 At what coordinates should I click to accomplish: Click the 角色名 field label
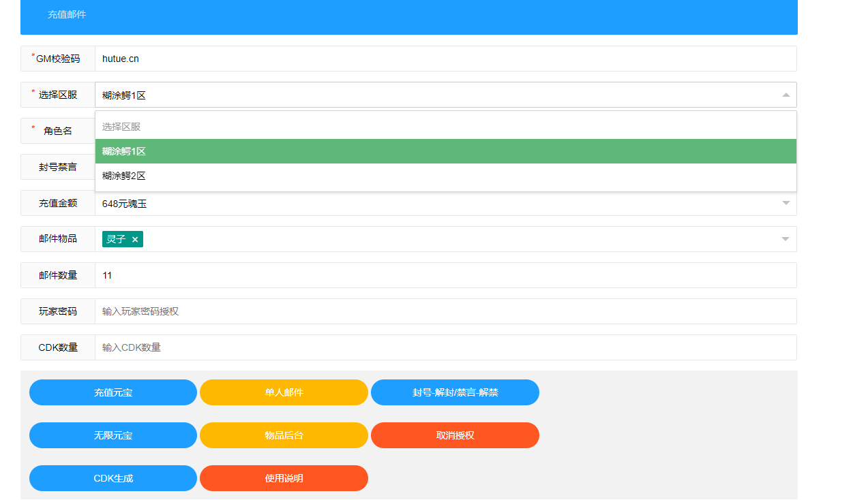pyautogui.click(x=58, y=131)
